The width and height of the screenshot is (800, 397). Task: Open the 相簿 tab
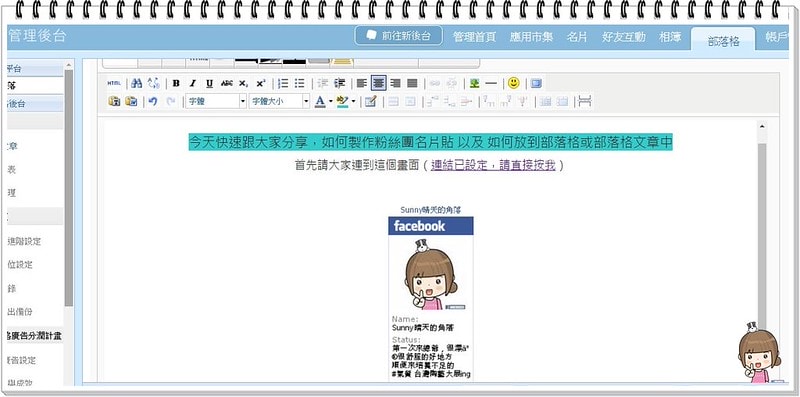pos(669,37)
